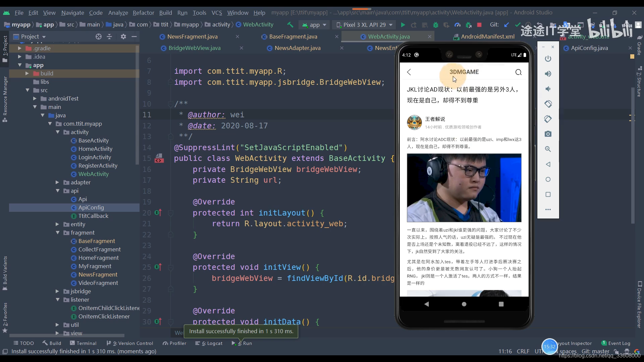Open the Project panel settings gear
Image resolution: width=644 pixels, height=362 pixels.
pyautogui.click(x=123, y=37)
